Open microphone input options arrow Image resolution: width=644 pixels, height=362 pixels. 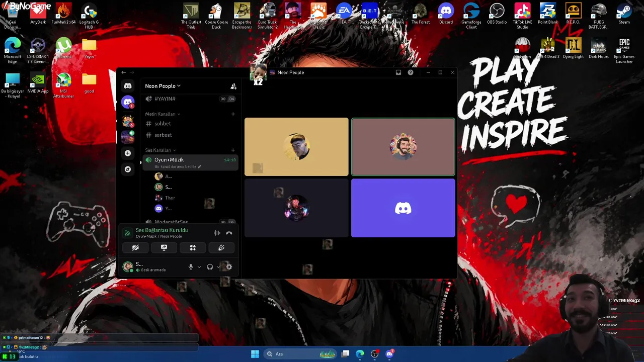[x=199, y=267]
